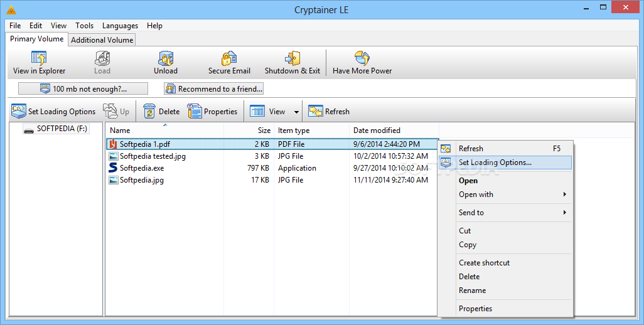The image size is (644, 325).
Task: Click the PDF File item type cell
Action: pyautogui.click(x=291, y=144)
